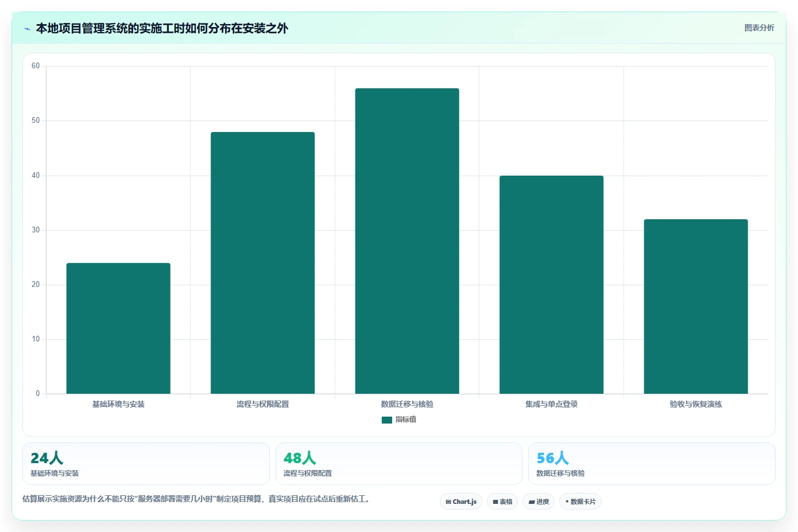Click the Chart.js tag chip
This screenshot has width=798, height=532.
click(x=461, y=502)
